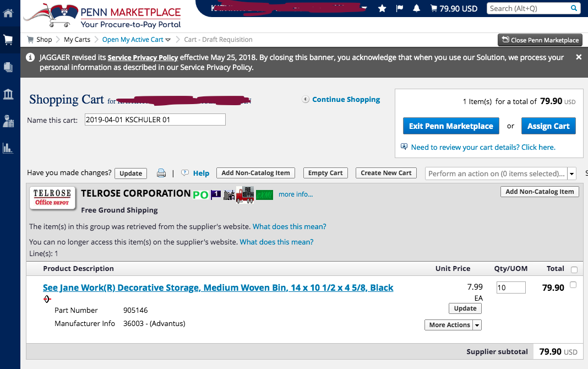Click the purple flag supplier icon
Image resolution: width=588 pixels, height=369 pixels.
point(216,194)
